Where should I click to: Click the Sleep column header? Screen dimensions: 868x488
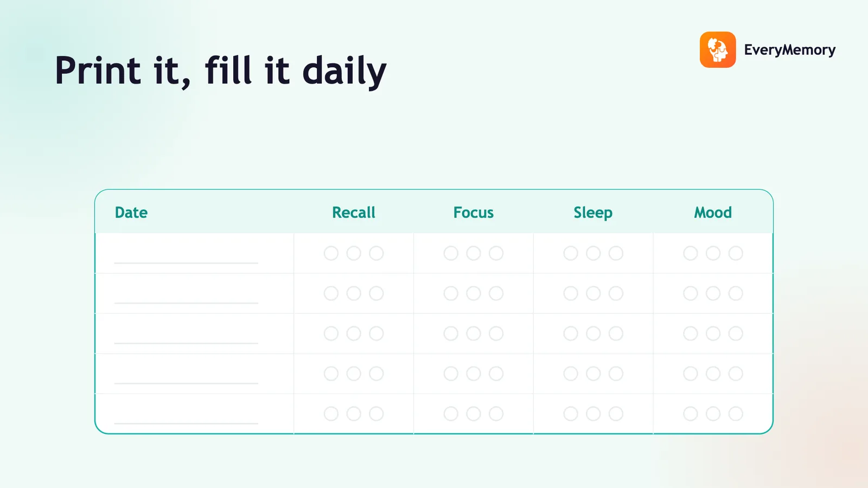pyautogui.click(x=593, y=213)
